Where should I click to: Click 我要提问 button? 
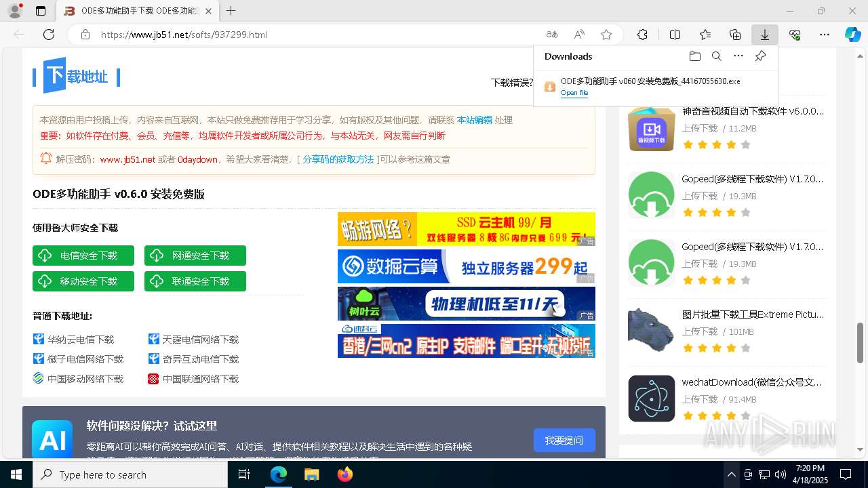click(564, 441)
